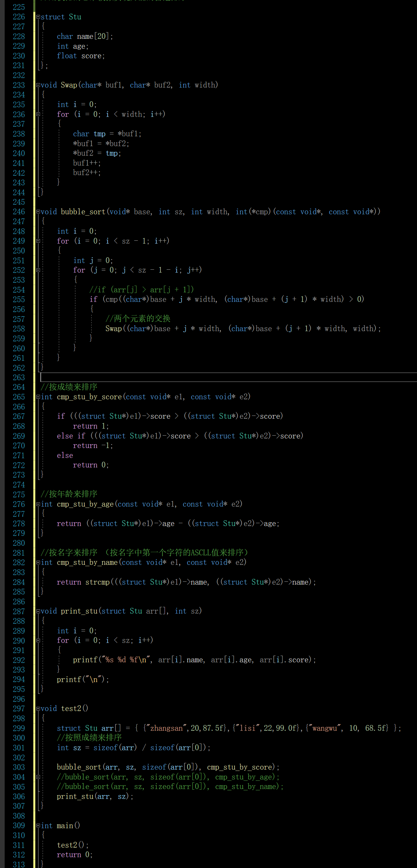This screenshot has height=868, width=417.
Task: Click the printf "%s %d %f\n" line
Action: click(x=194, y=660)
